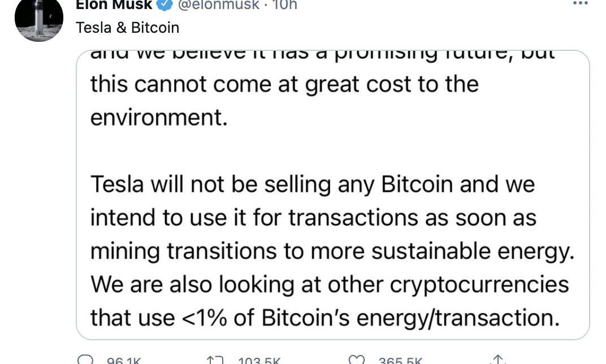Viewport: 606px width, 364px height.
Task: Open Elon Musk's profile picture
Action: click(38, 20)
